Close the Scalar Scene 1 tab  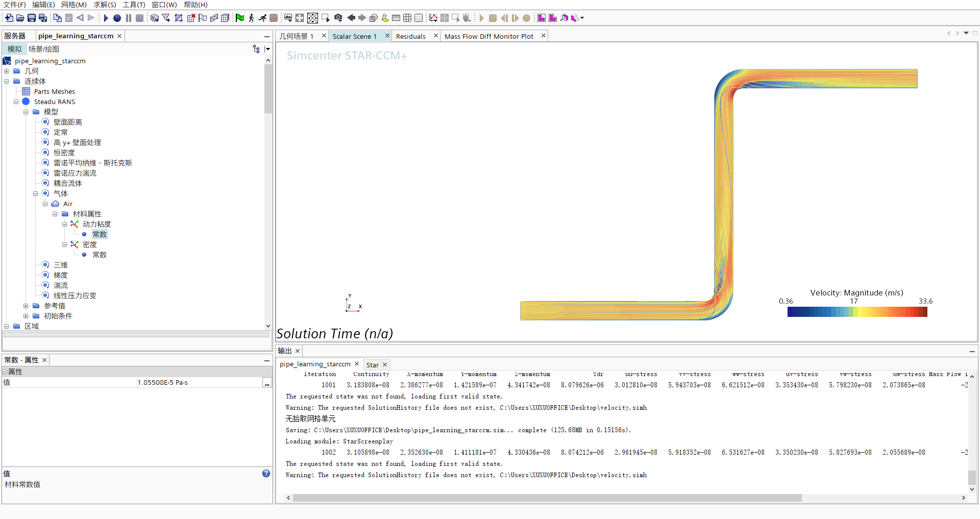pyautogui.click(x=387, y=36)
